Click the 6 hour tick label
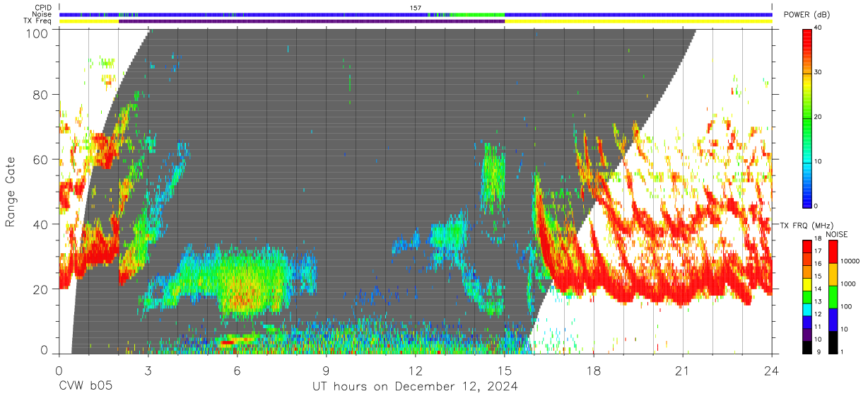This screenshot has height=401, width=868. [x=237, y=370]
